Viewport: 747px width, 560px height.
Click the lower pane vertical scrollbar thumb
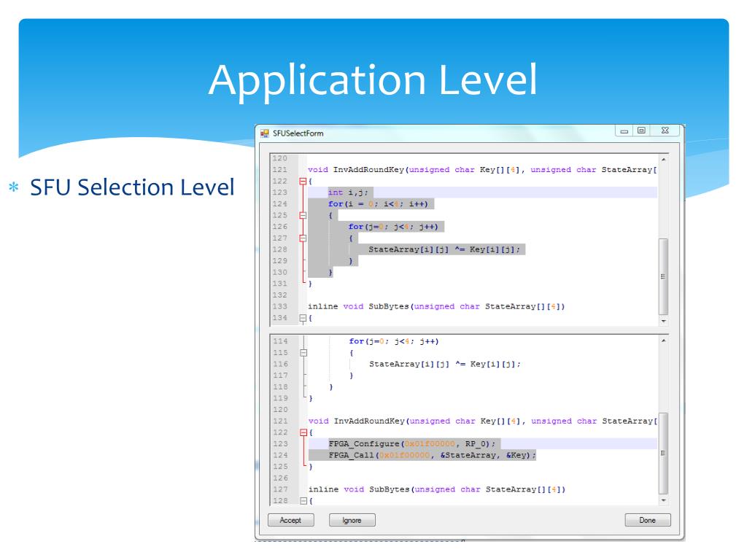coord(663,454)
